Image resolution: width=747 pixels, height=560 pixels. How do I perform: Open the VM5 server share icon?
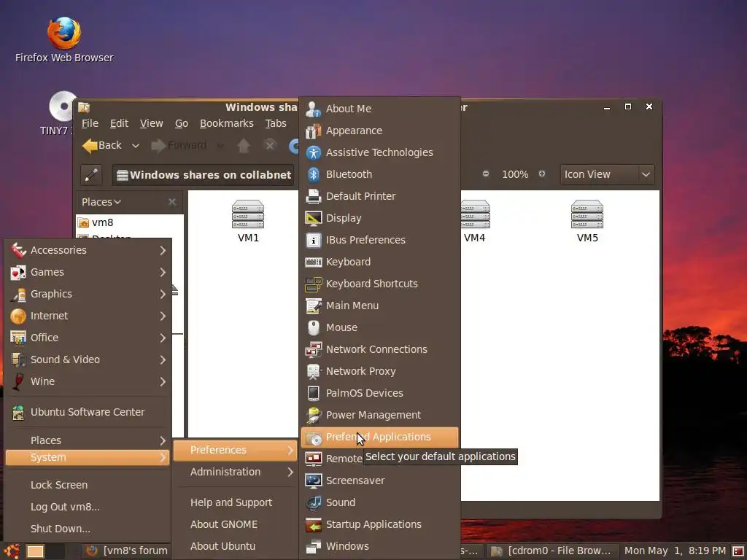[x=587, y=214]
